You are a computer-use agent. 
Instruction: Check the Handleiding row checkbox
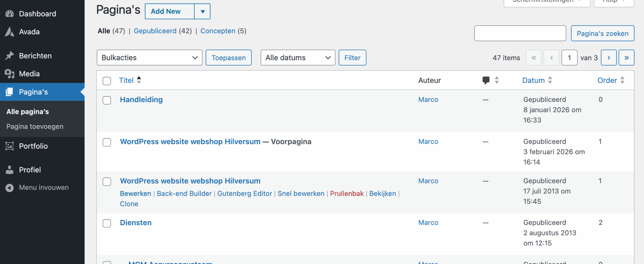click(107, 100)
